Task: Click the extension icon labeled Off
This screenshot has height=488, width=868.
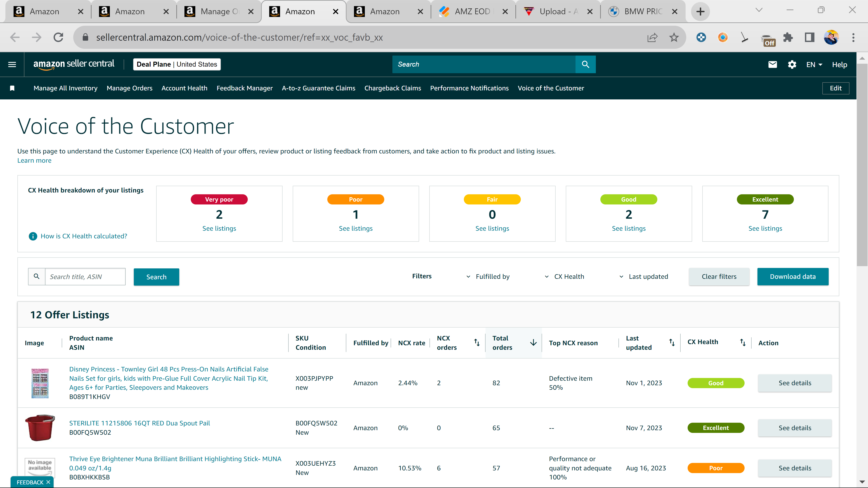Action: [x=768, y=40]
